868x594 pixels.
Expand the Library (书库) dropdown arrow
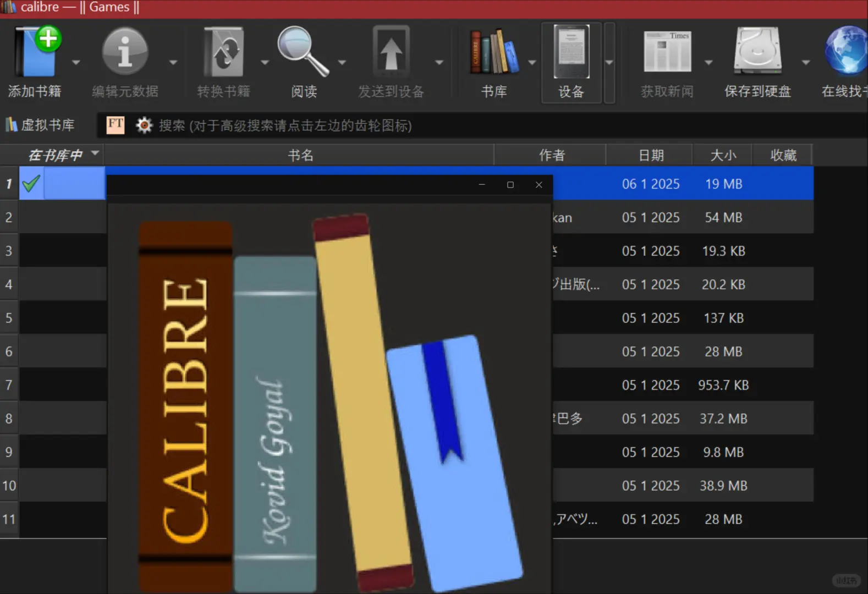coord(532,63)
